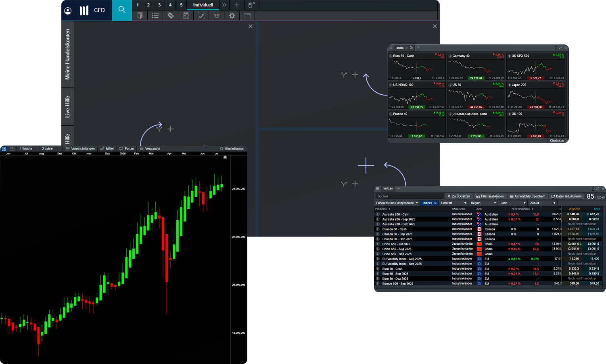
Task: Open the tags icon in the toolbar
Action: (x=170, y=16)
